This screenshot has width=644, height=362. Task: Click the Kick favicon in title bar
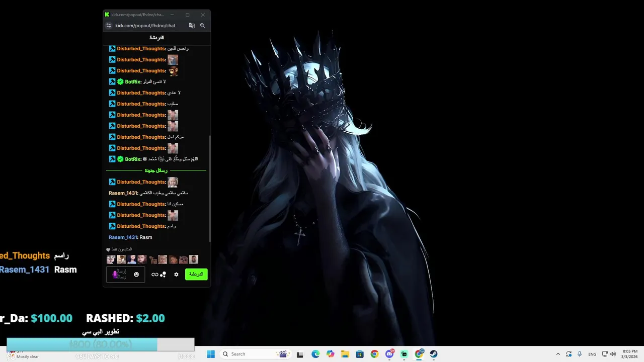tap(107, 15)
